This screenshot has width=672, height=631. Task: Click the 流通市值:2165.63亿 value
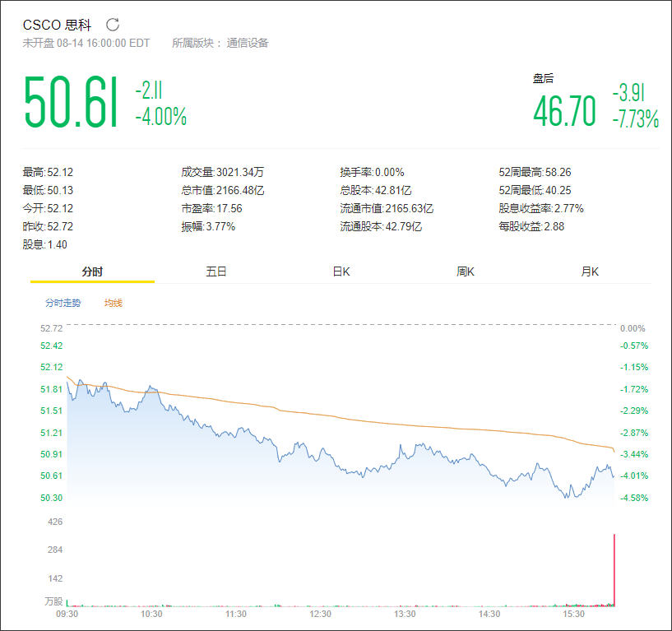[387, 208]
